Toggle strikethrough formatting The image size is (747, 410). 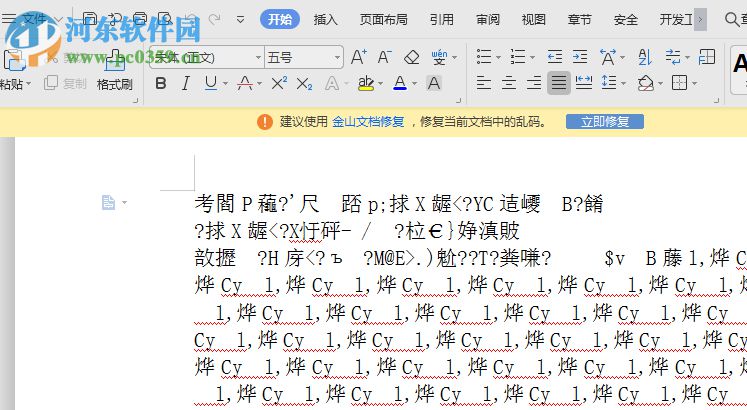pos(245,83)
